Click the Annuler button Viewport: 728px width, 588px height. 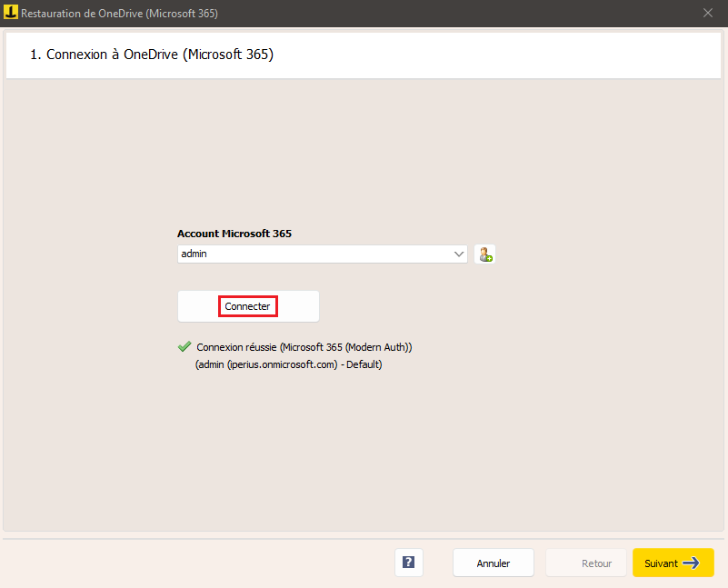click(494, 563)
